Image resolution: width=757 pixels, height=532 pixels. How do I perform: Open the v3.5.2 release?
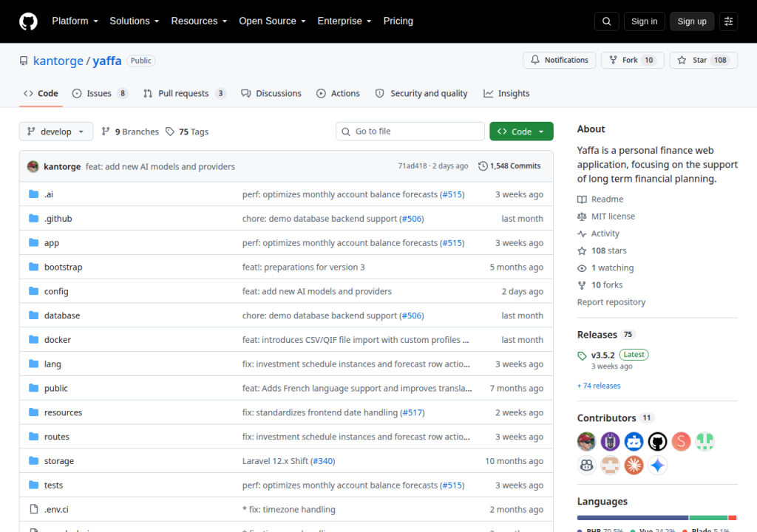tap(602, 355)
